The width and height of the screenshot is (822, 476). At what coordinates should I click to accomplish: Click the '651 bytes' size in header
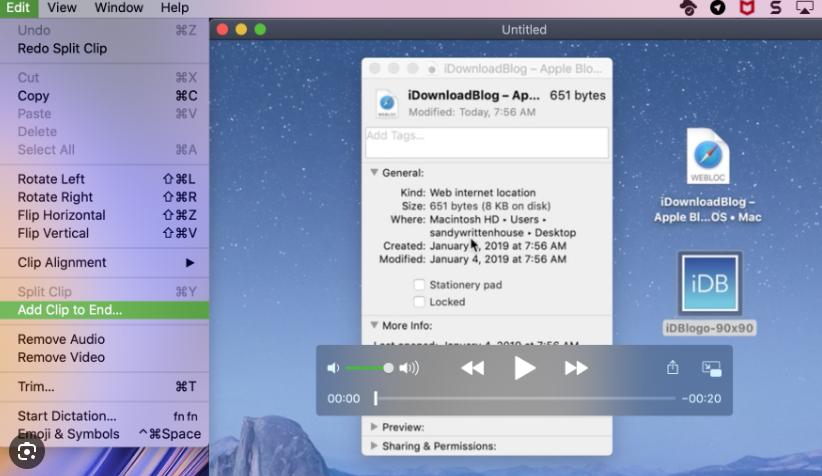[x=577, y=95]
